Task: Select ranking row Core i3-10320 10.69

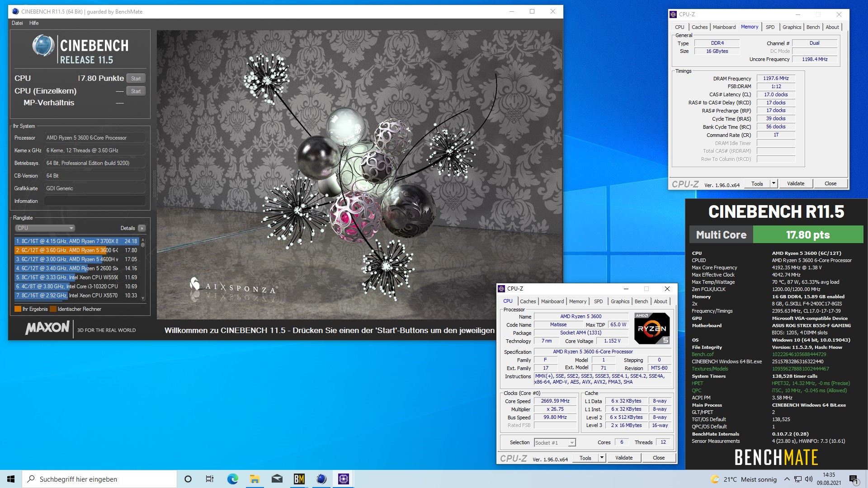Action: [76, 286]
